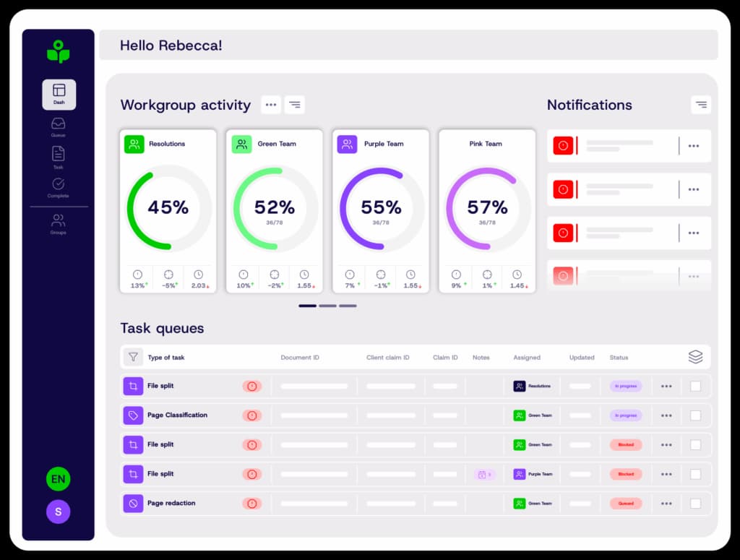Open the S profile avatar button
This screenshot has height=560, width=740.
(x=58, y=512)
